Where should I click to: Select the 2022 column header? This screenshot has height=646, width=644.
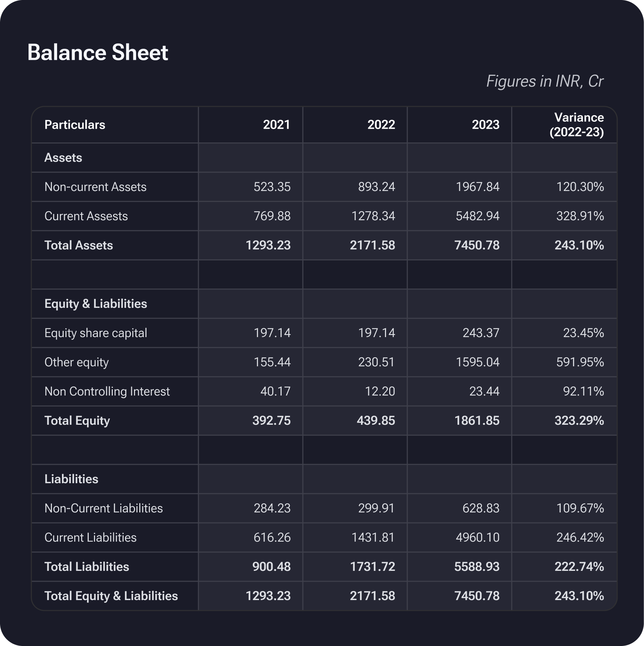pyautogui.click(x=381, y=125)
